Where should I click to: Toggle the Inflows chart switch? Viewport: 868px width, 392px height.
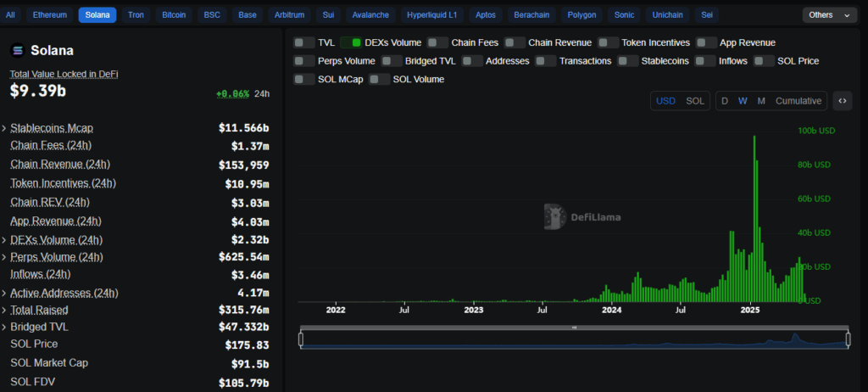click(705, 61)
